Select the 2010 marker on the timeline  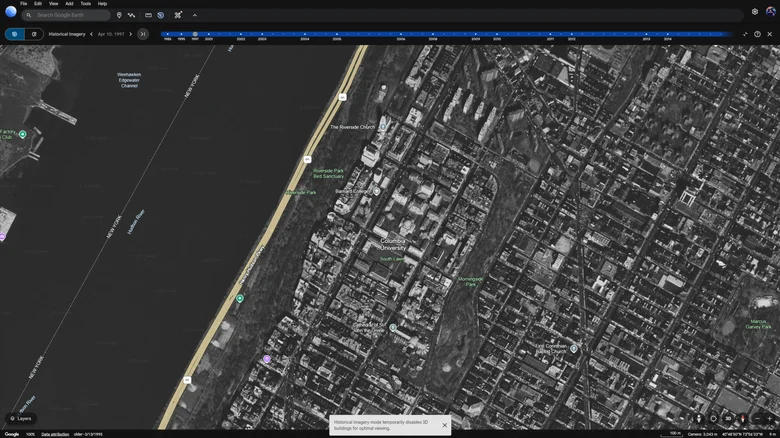coord(496,35)
